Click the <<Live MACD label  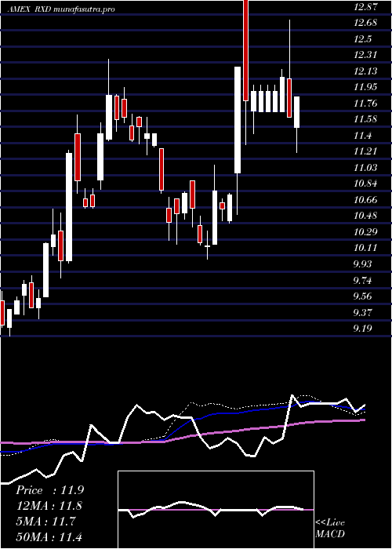330,529
